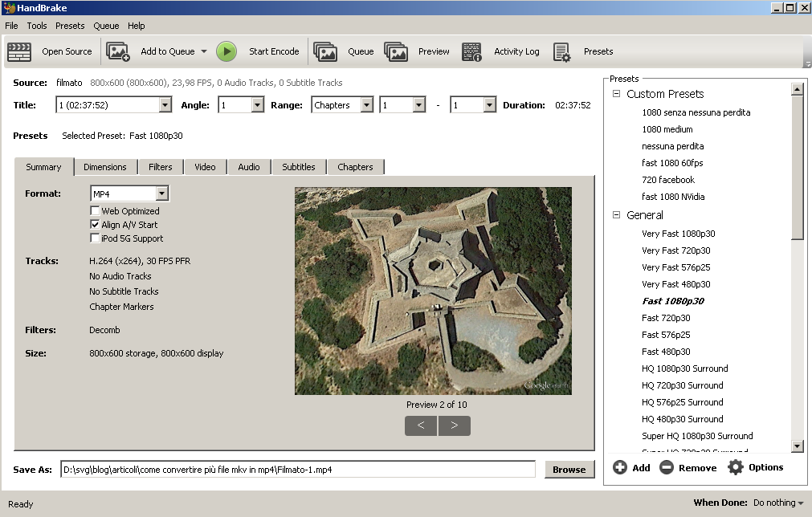Select the Very Fast 576p25 preset
The image size is (812, 517).
[x=675, y=267]
